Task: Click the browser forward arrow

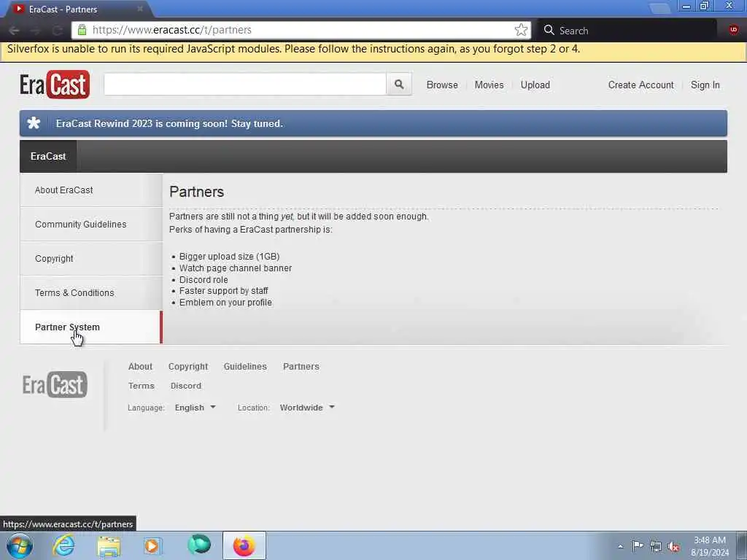Action: [x=36, y=31]
